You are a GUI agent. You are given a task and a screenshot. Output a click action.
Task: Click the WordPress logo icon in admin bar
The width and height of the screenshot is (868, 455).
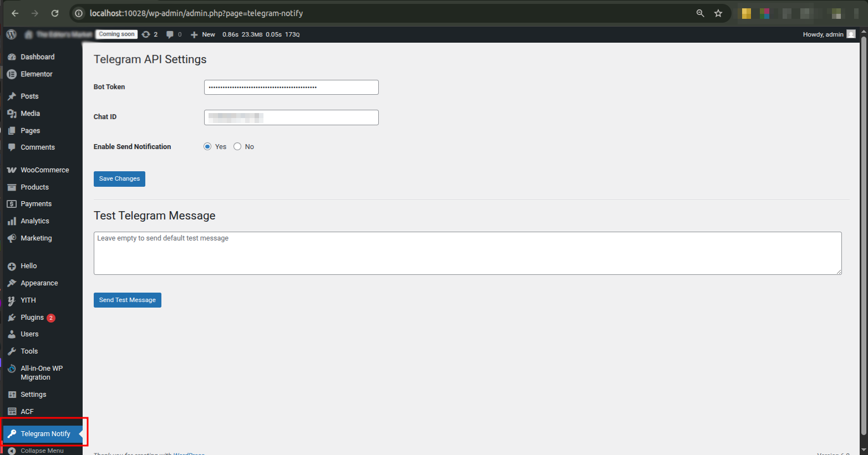(x=11, y=34)
